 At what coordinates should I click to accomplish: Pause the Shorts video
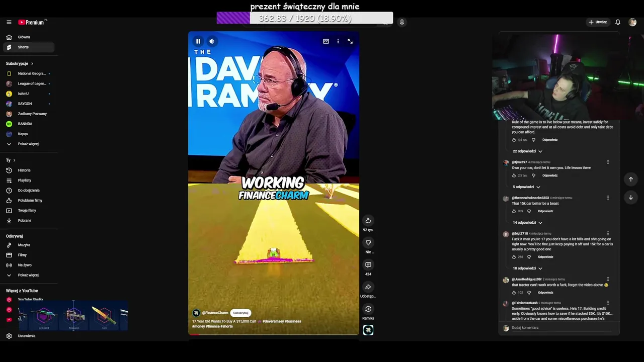tap(198, 41)
